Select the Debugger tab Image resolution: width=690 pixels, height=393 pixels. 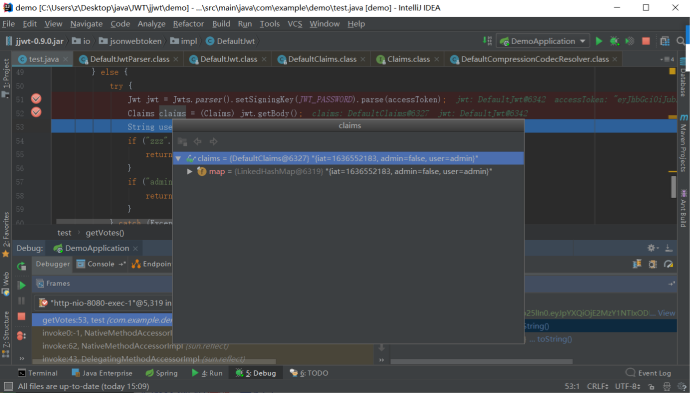tap(53, 264)
